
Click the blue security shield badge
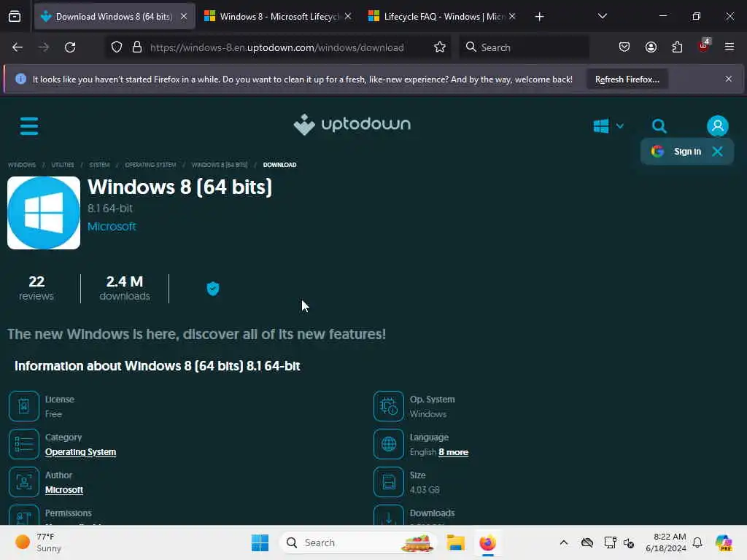pyautogui.click(x=213, y=288)
